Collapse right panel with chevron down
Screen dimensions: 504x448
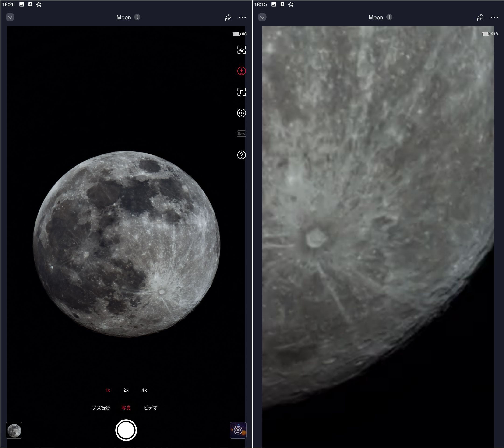[262, 17]
